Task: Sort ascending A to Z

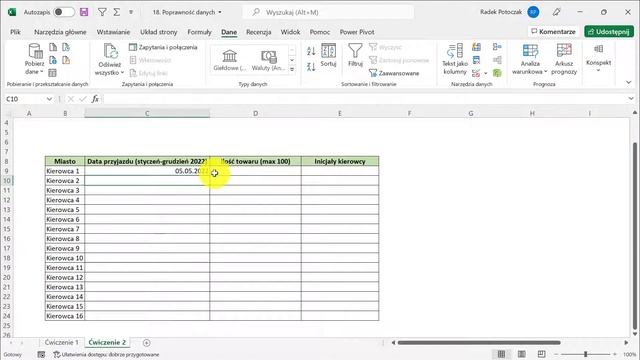Action: tap(311, 51)
